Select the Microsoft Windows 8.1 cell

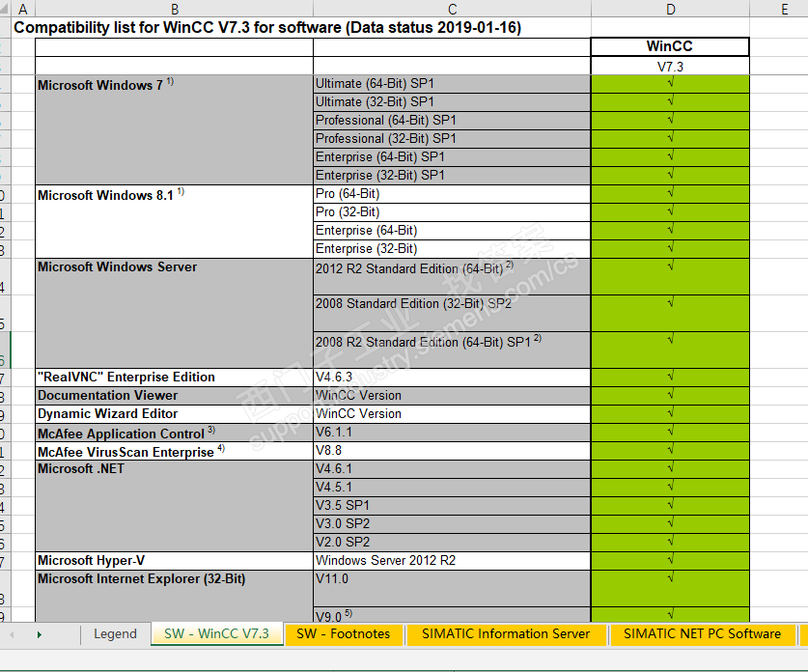pyautogui.click(x=174, y=222)
